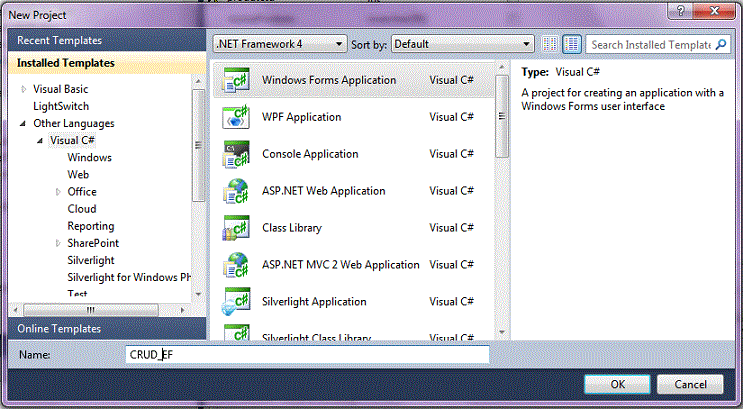The width and height of the screenshot is (743, 409).
Task: Click the 'ASP.NET Web Application' name
Action: (324, 191)
